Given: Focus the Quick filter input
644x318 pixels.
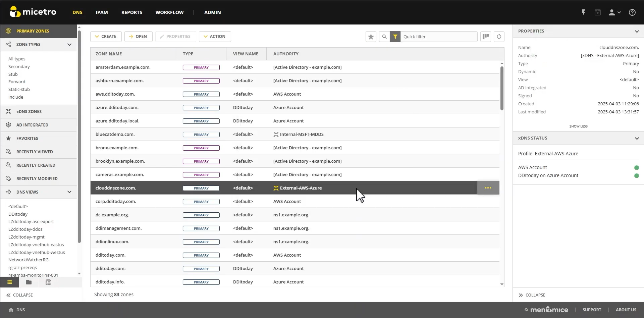Looking at the screenshot, I should tap(439, 37).
